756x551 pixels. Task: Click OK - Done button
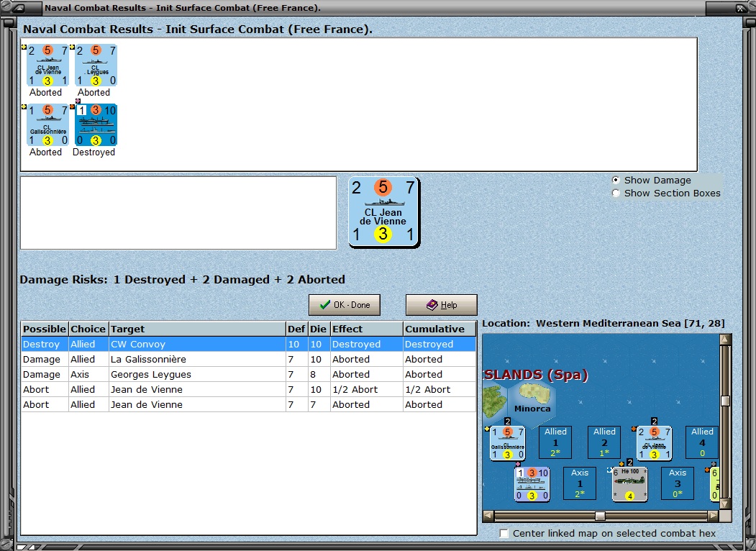coord(345,305)
